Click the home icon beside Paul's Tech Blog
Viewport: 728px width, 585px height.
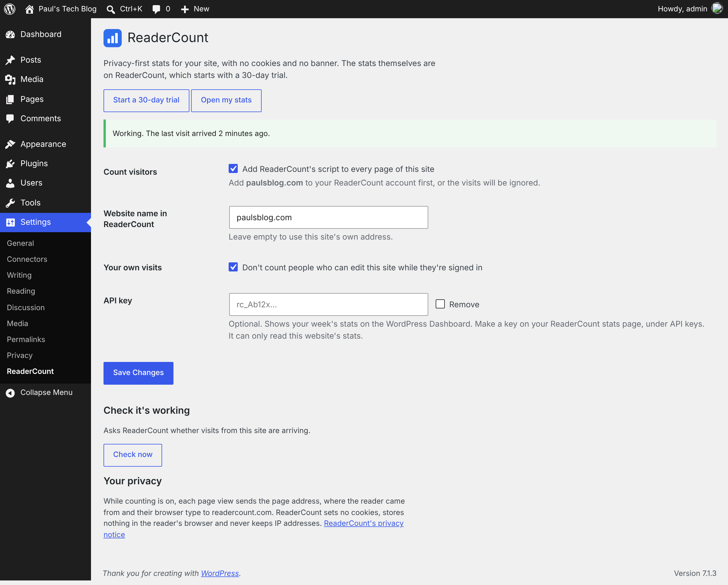pyautogui.click(x=29, y=9)
